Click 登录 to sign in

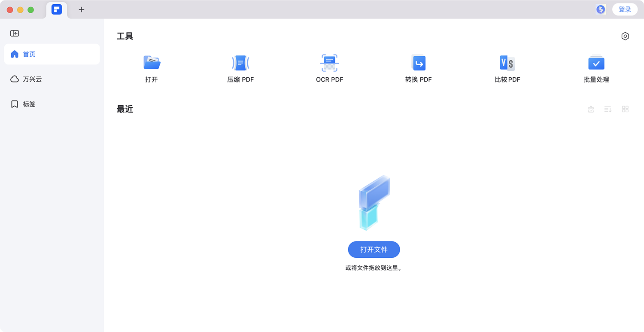[x=625, y=9]
